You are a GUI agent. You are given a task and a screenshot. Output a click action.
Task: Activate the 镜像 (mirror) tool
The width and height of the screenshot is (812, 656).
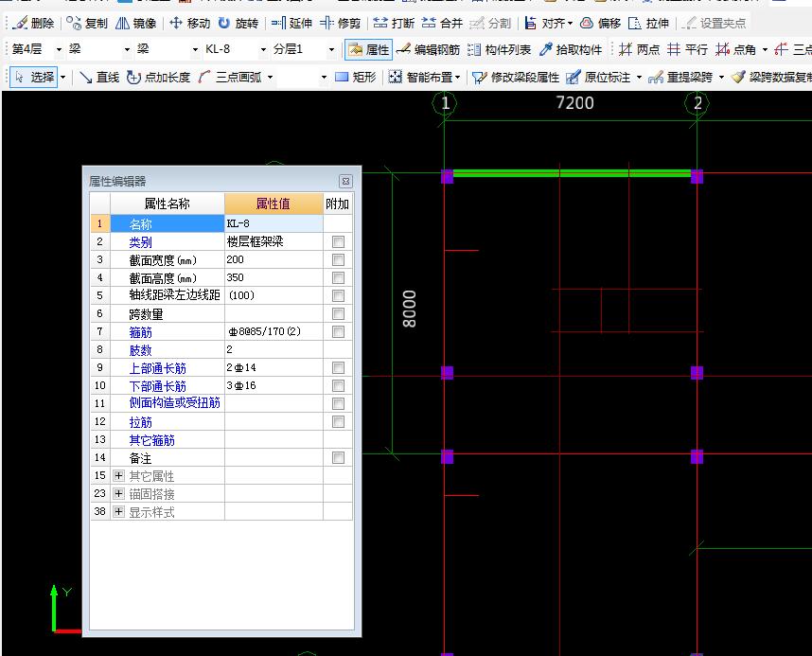point(135,23)
